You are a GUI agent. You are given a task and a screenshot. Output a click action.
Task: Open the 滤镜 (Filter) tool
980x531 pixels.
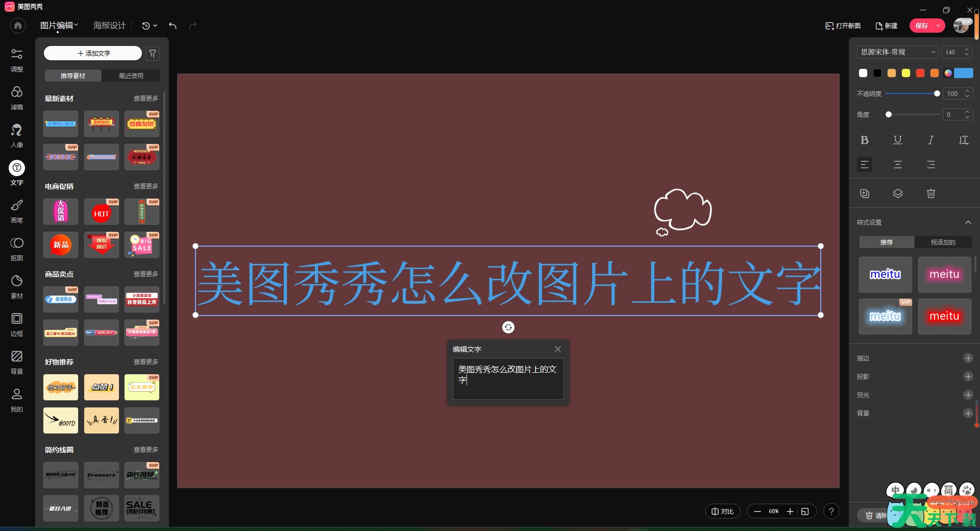[x=17, y=97]
